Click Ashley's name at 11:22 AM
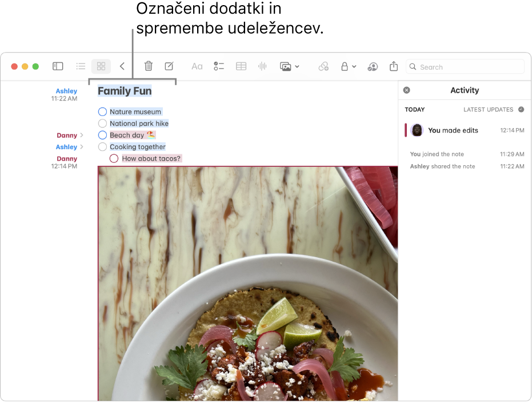This screenshot has width=532, height=403. click(x=66, y=91)
